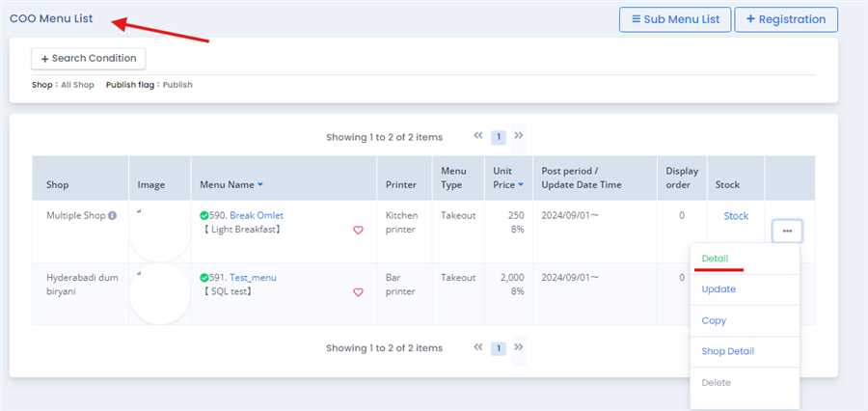Go to previous page in bottom pagination

pyautogui.click(x=477, y=347)
